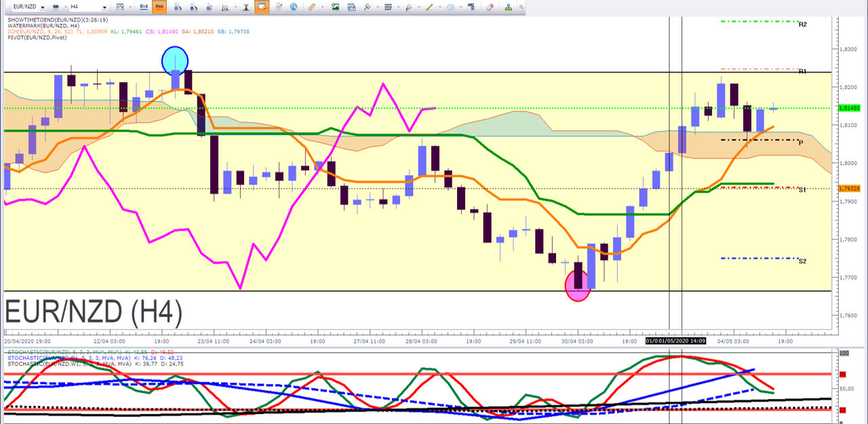The height and width of the screenshot is (424, 868).
Task: Expand the ruler tool dropdown arrow
Action: click(322, 7)
